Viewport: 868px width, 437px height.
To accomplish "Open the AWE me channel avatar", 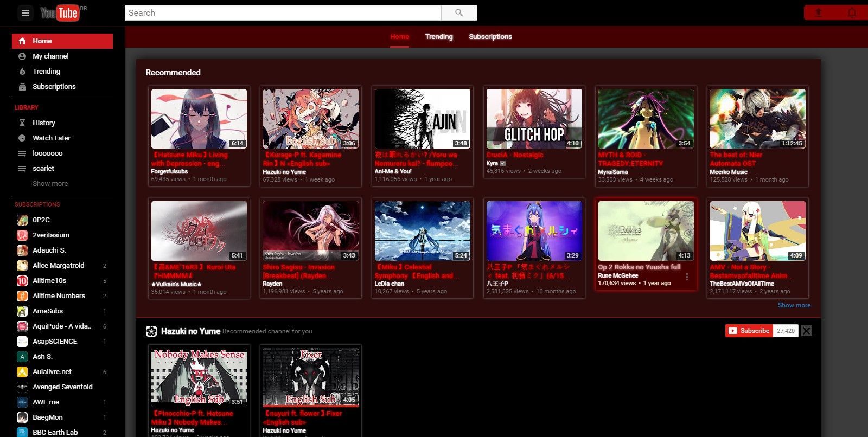I will [x=22, y=402].
